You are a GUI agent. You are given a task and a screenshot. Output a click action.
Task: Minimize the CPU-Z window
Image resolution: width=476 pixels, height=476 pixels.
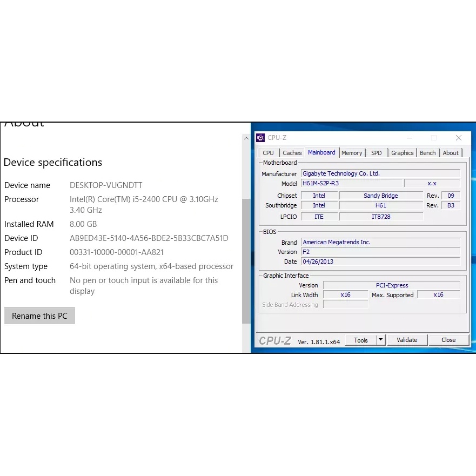pos(409,138)
